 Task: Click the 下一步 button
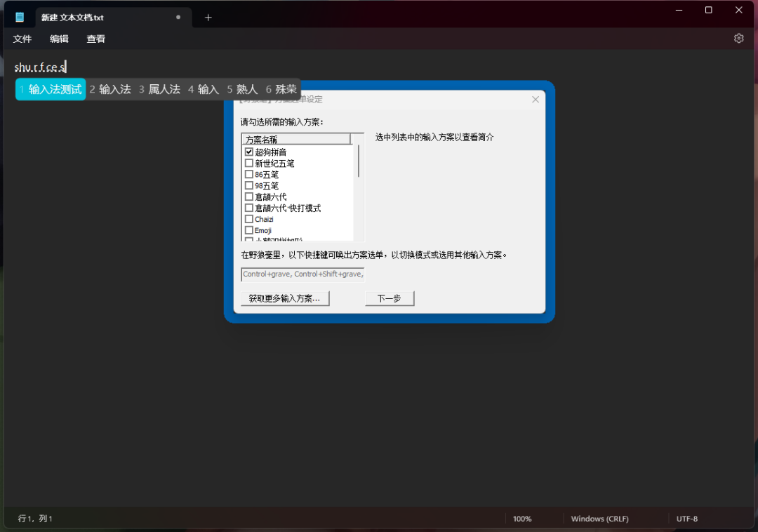pos(390,298)
